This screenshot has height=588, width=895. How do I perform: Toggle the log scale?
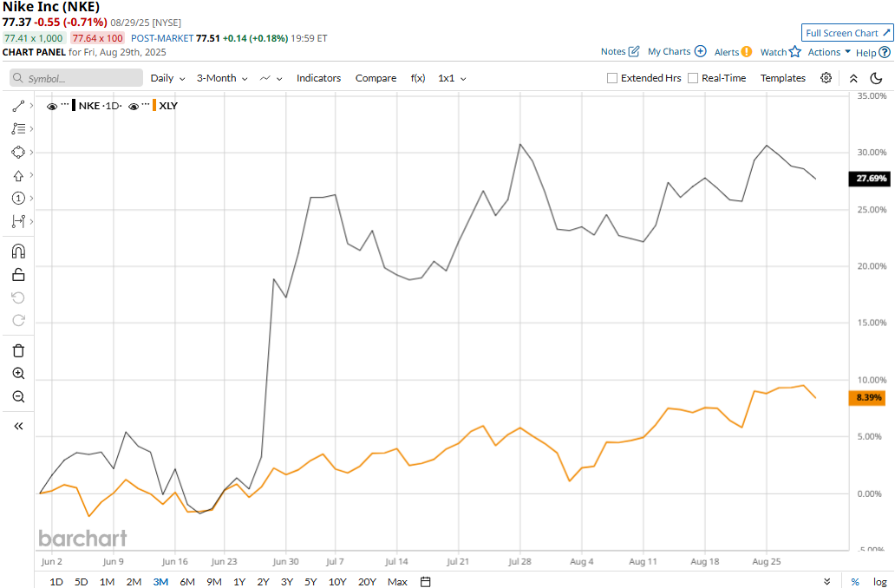tap(880, 582)
